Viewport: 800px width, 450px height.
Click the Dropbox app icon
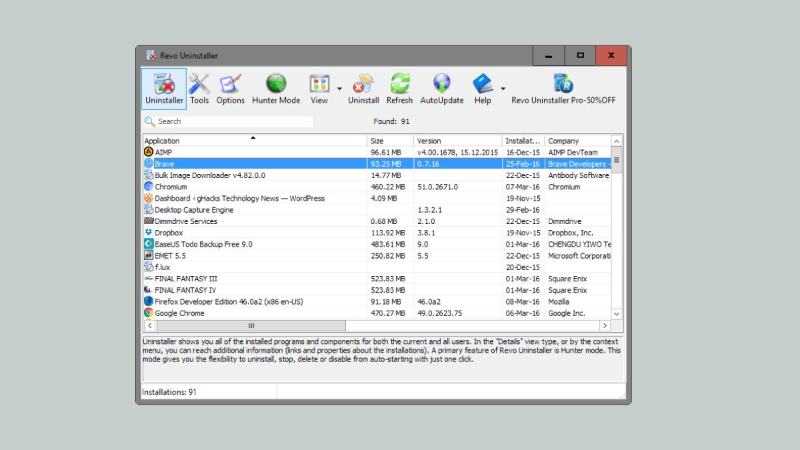coord(148,232)
